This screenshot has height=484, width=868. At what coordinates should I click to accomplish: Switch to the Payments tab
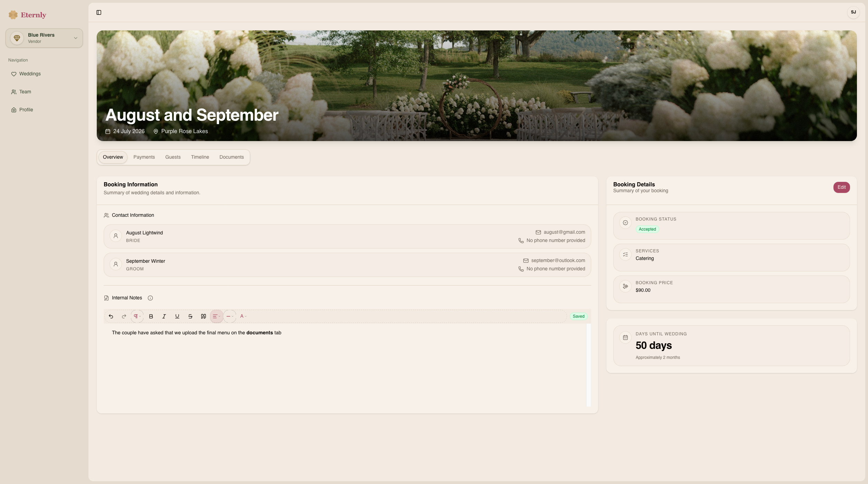pyautogui.click(x=144, y=157)
